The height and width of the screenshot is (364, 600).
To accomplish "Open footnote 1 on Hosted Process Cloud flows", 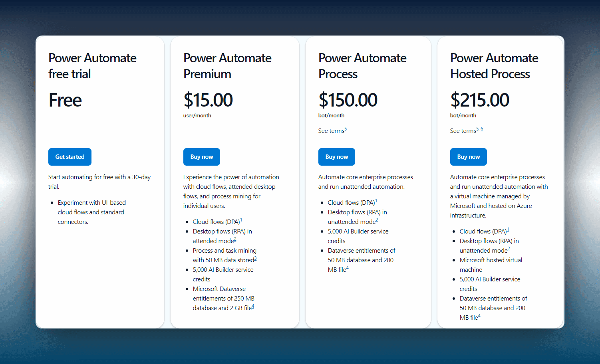I will pyautogui.click(x=508, y=230).
